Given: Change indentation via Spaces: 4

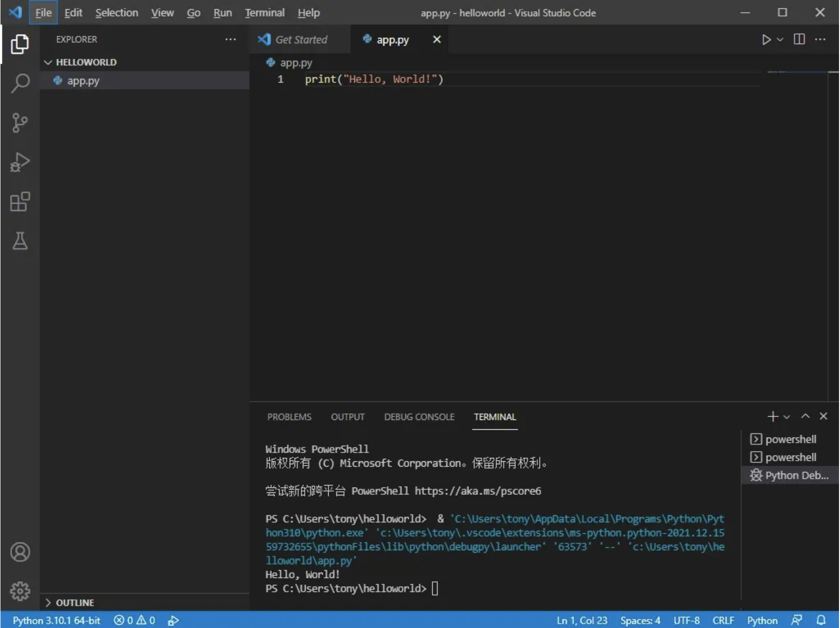Looking at the screenshot, I should pyautogui.click(x=640, y=620).
